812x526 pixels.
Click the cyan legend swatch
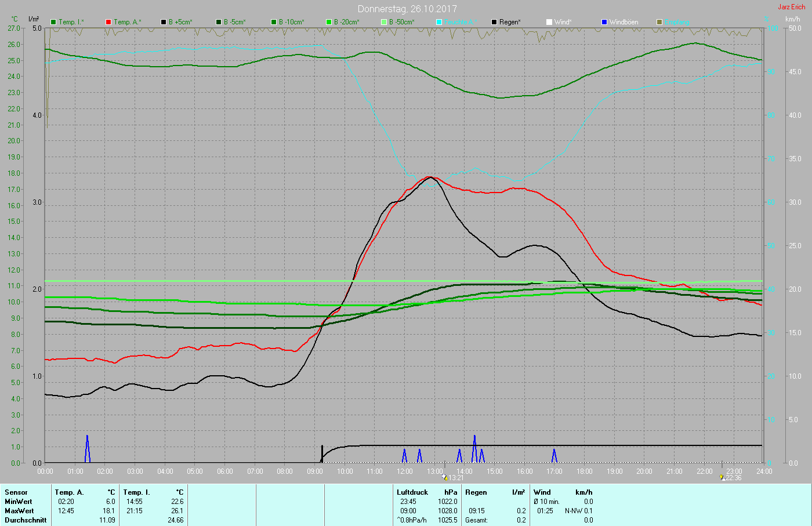[439, 22]
